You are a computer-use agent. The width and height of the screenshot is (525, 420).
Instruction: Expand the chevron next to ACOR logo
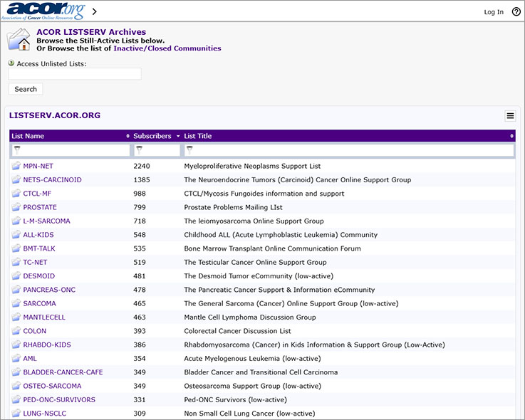(95, 11)
